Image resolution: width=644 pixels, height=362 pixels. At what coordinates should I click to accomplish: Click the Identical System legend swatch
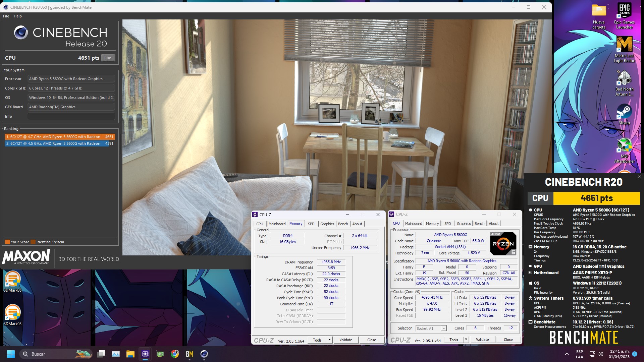pyautogui.click(x=33, y=242)
